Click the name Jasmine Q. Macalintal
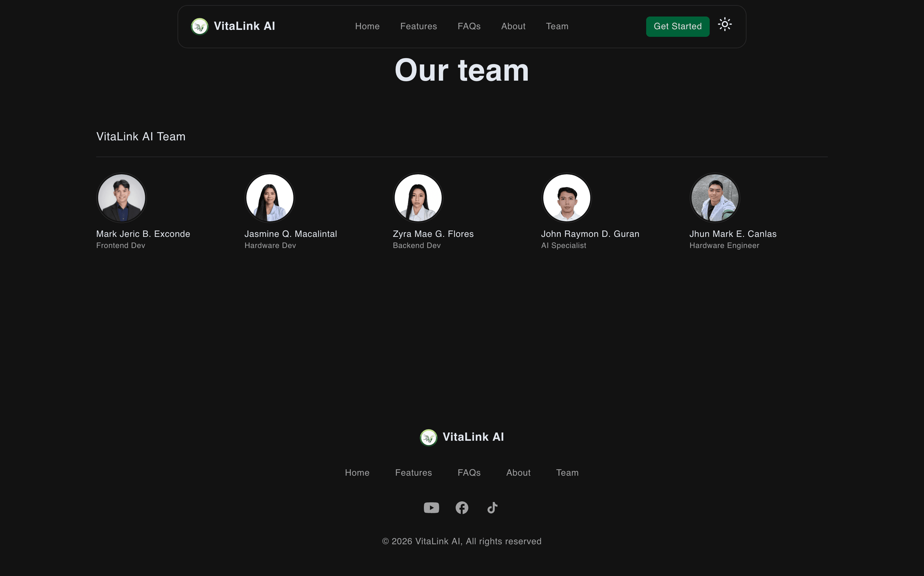924x576 pixels. pyautogui.click(x=291, y=234)
